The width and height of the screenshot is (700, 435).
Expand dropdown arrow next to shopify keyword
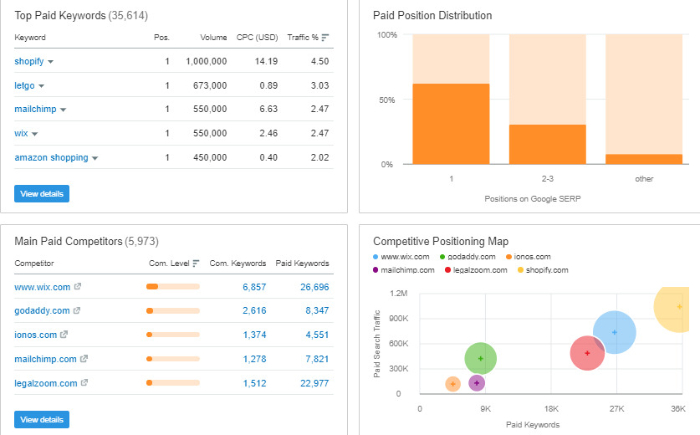(x=50, y=62)
